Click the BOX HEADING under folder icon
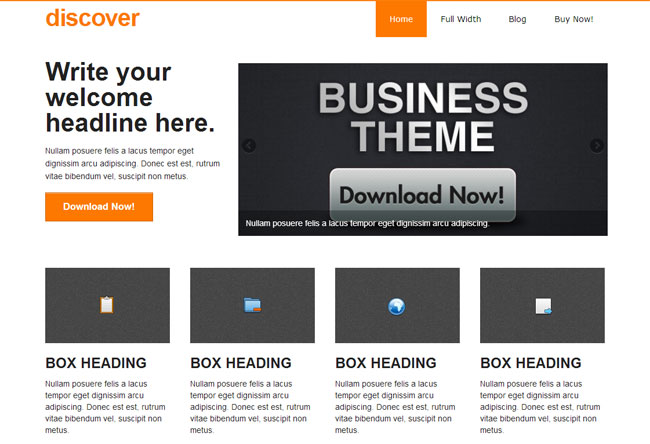650x444 pixels. click(x=241, y=363)
